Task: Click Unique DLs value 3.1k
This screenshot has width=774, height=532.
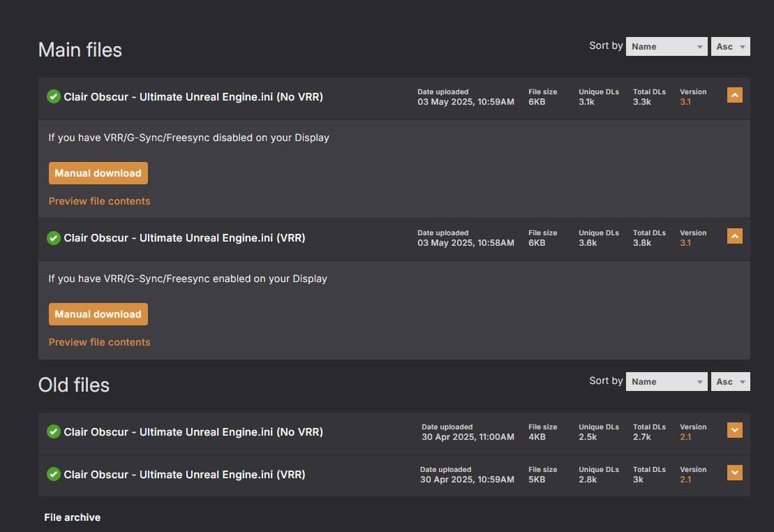Action: tap(586, 102)
